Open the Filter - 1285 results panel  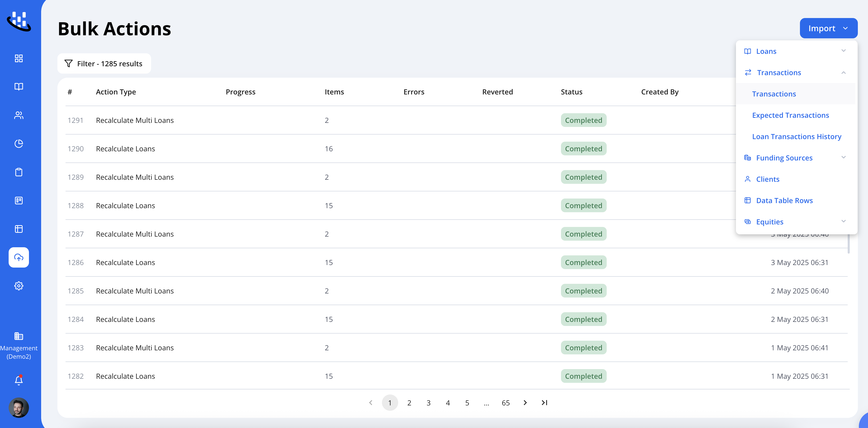click(104, 63)
